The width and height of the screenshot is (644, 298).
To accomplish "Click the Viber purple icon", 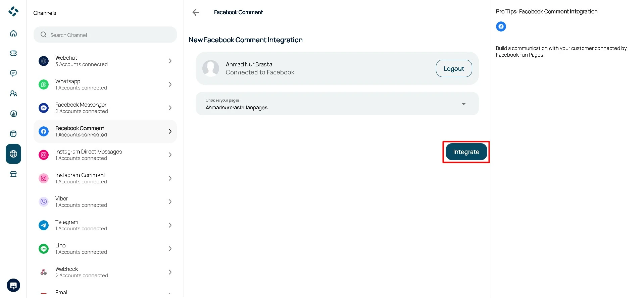I will [44, 202].
